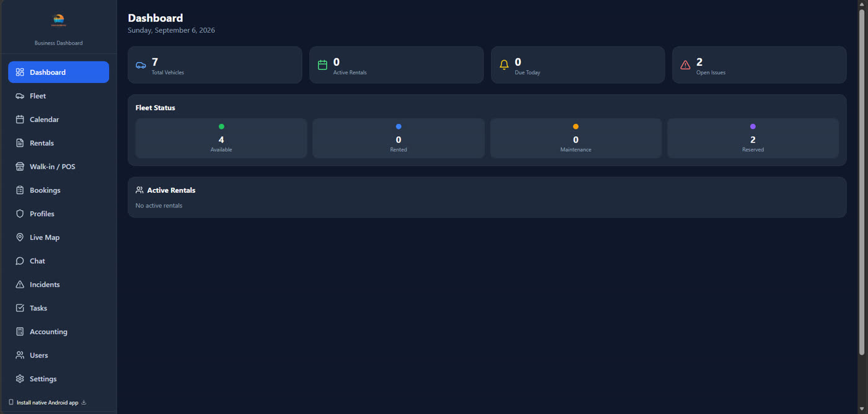Screen dimensions: 868x414
Task: Click the Walk-in / POS store icon
Action: tap(20, 167)
